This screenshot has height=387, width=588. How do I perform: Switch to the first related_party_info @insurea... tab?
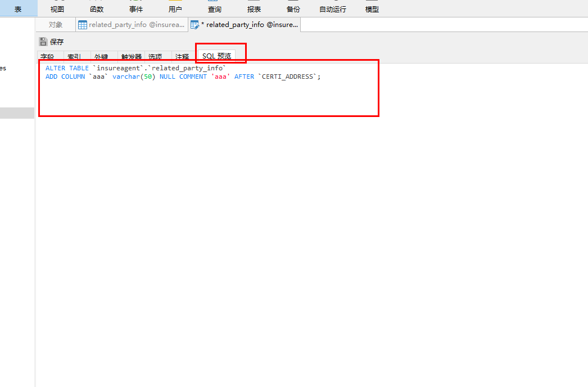click(x=132, y=25)
